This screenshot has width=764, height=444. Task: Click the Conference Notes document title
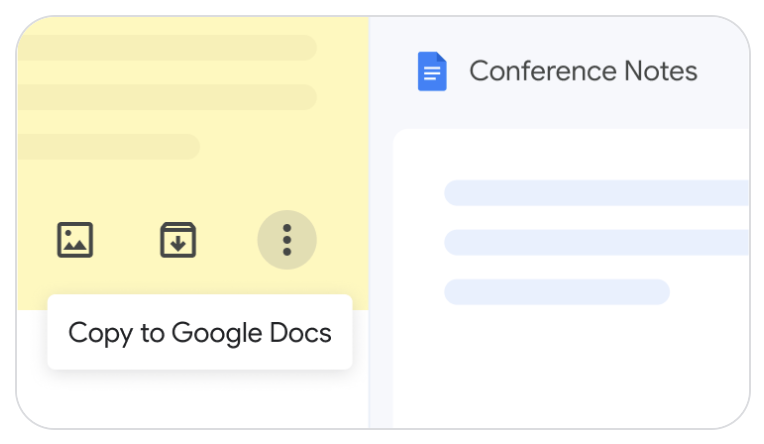click(583, 72)
